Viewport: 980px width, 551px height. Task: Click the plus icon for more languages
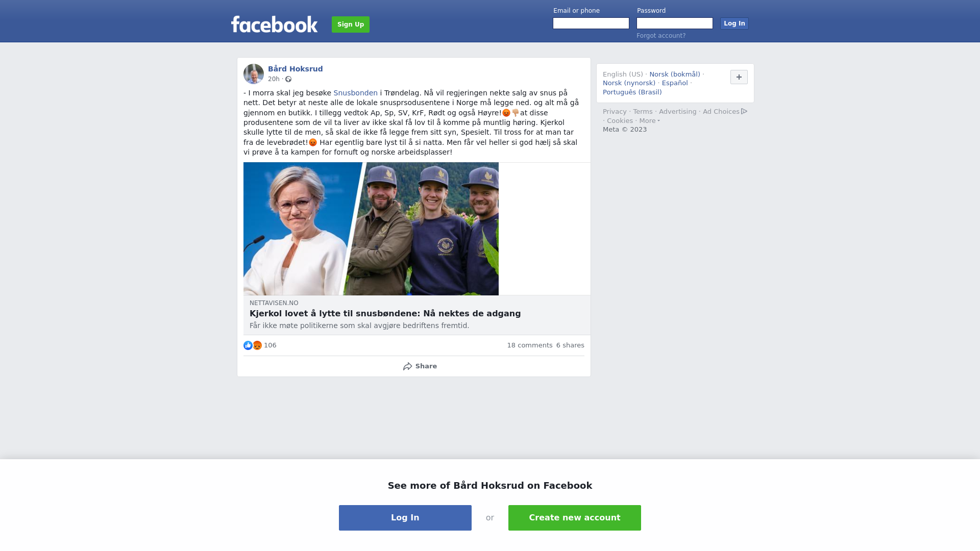(x=739, y=77)
